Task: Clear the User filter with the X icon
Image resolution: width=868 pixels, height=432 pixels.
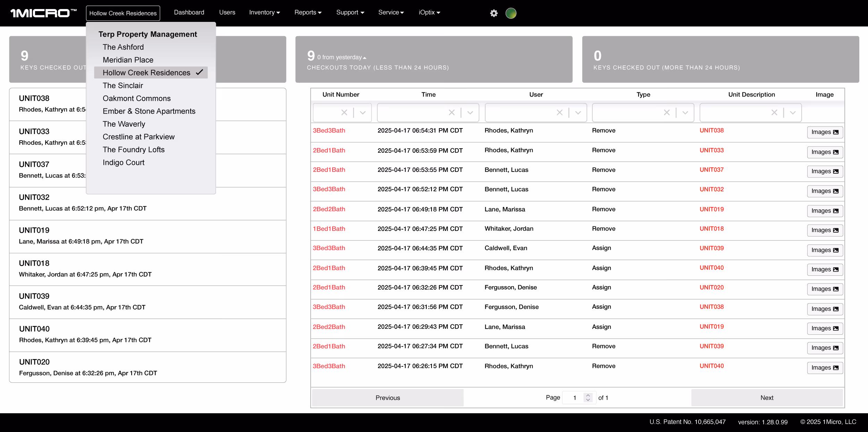Action: tap(559, 113)
